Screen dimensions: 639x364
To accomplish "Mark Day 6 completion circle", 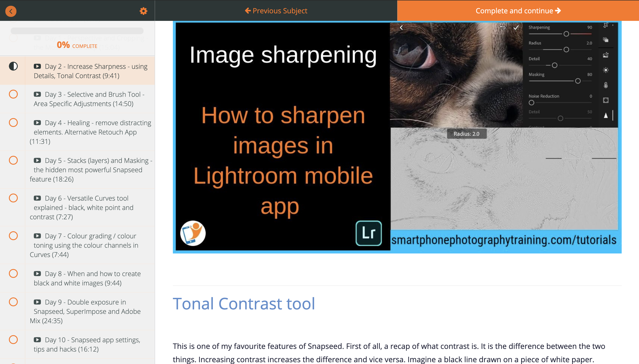I will pos(13,198).
